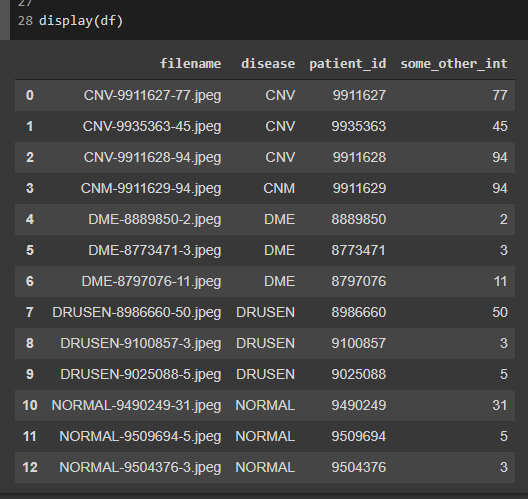Viewport: 528px width, 499px height.
Task: Click patient id 9911628
Action: pos(359,157)
